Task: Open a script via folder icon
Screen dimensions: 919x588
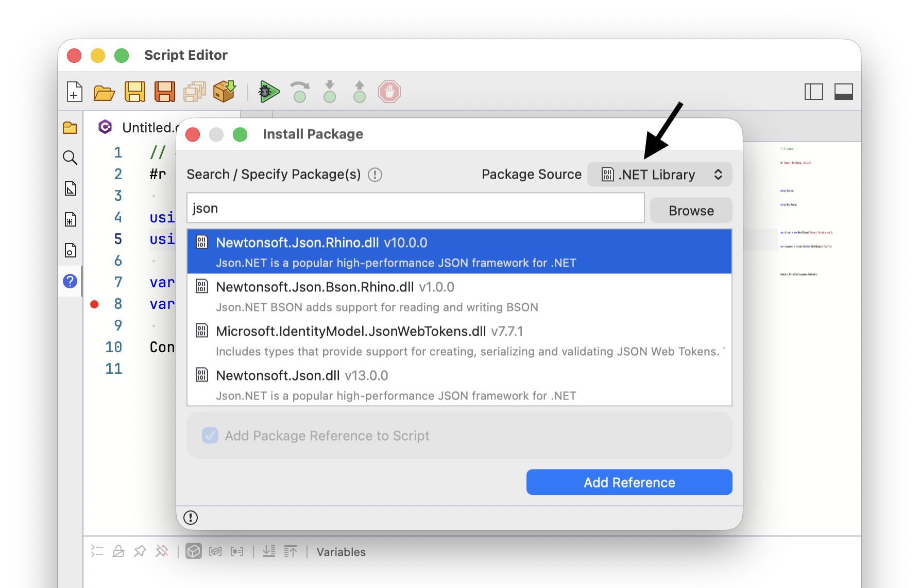Action: pos(104,93)
